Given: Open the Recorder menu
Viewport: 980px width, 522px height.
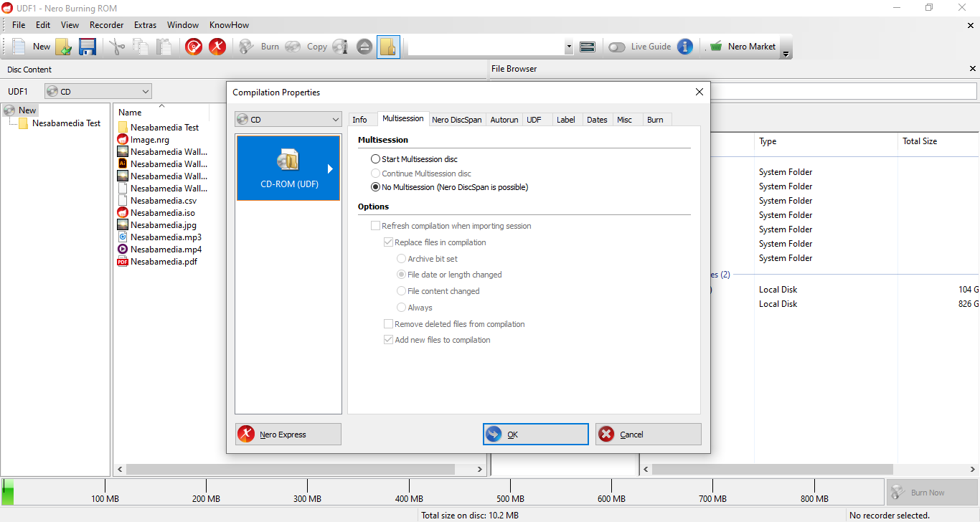Looking at the screenshot, I should coord(106,25).
